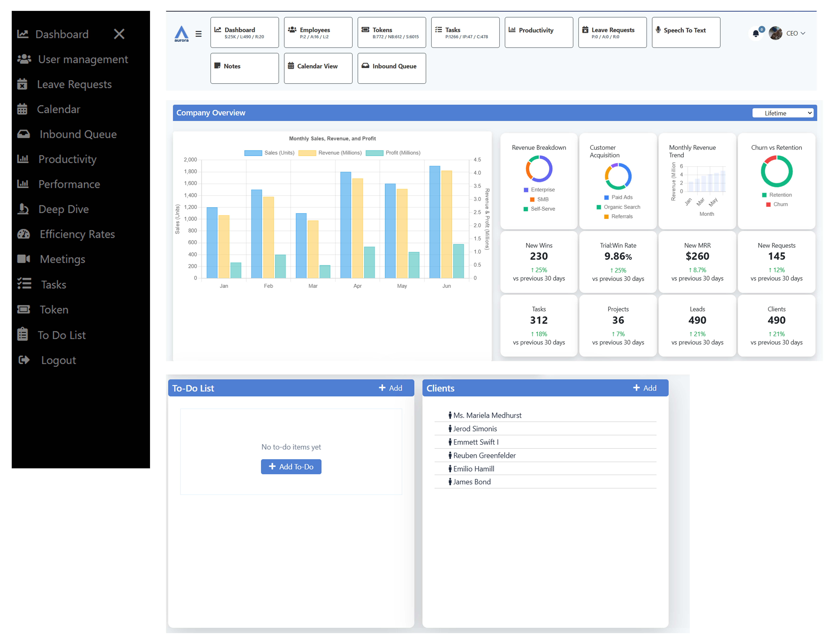The height and width of the screenshot is (644, 829).
Task: Toggle the hamburger menu icon
Action: click(199, 34)
